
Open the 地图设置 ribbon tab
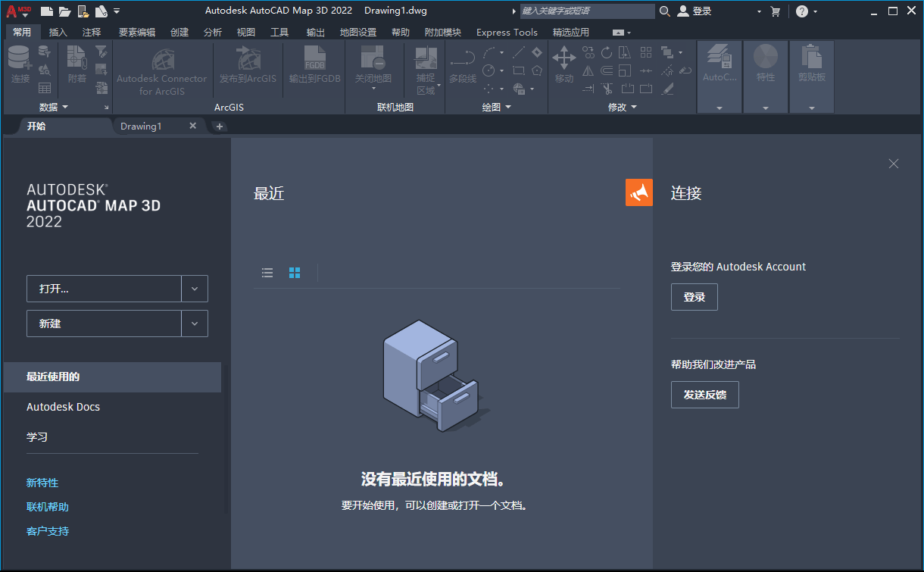(x=358, y=33)
